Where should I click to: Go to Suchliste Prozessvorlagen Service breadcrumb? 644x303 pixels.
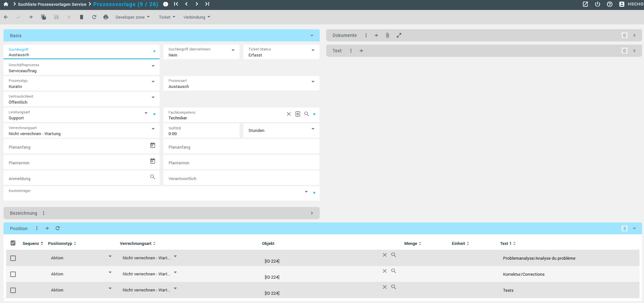[x=52, y=4]
